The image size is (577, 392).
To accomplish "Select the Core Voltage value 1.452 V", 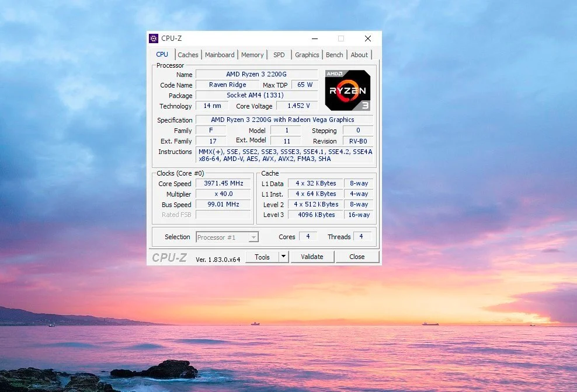I will pos(297,106).
